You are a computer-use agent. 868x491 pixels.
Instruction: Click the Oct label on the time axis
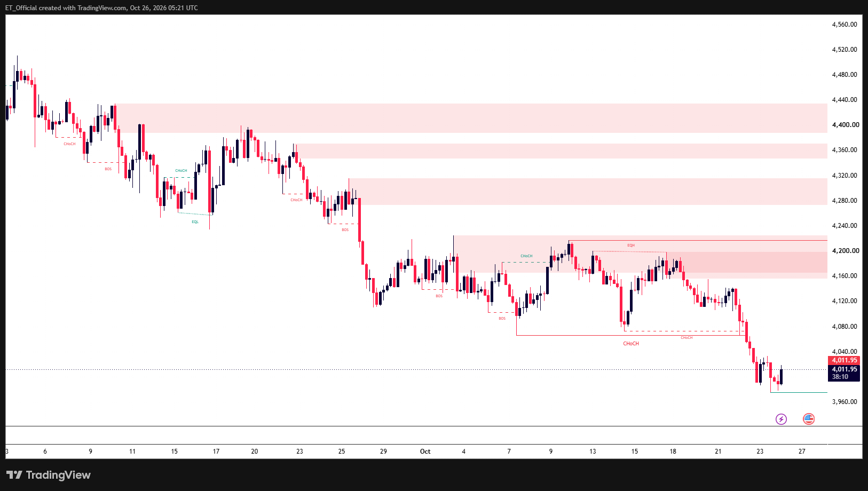pyautogui.click(x=425, y=452)
